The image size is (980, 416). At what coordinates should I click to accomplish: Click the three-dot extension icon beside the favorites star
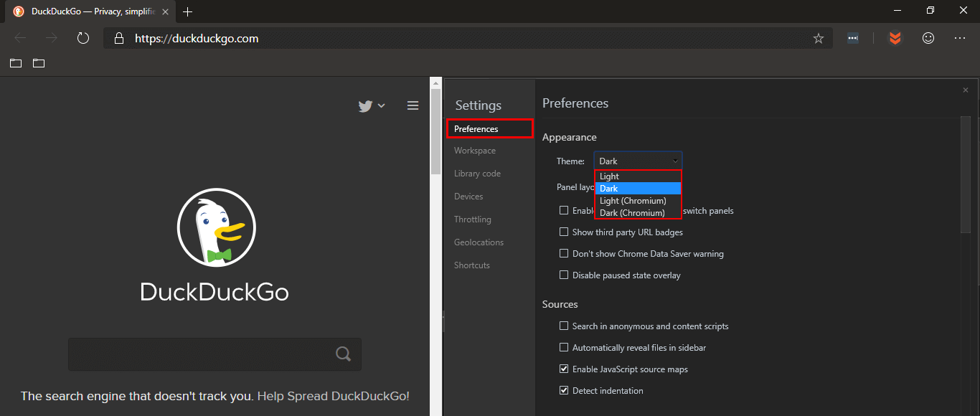(852, 39)
